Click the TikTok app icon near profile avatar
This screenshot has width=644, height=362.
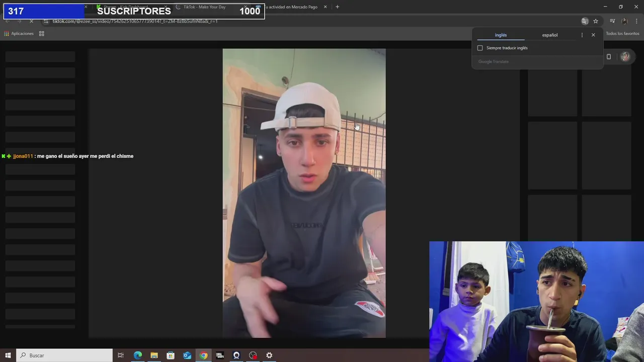pyautogui.click(x=609, y=57)
